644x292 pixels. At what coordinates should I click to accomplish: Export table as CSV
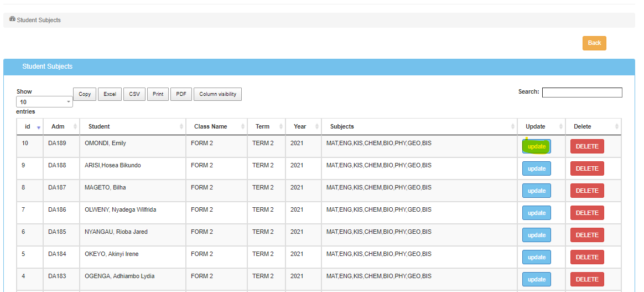point(134,94)
